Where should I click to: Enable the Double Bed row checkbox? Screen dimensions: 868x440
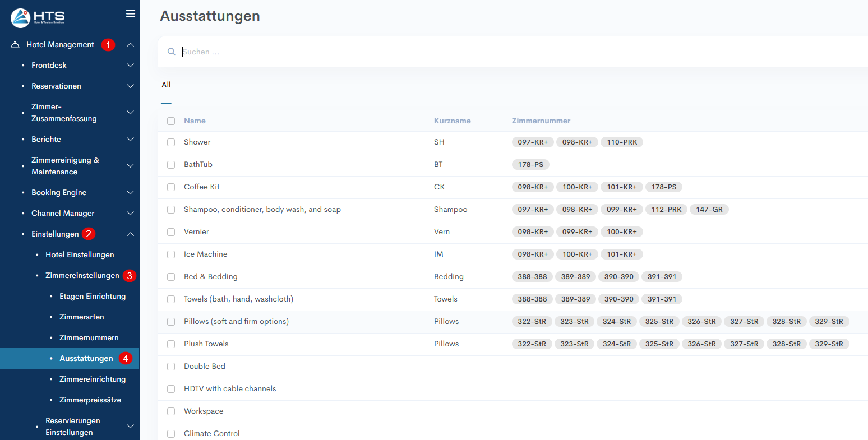tap(171, 367)
